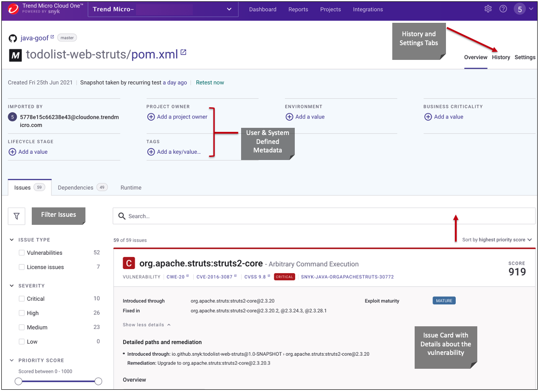The image size is (539, 392).
Task: Click into the issues Search field
Action: click(x=324, y=216)
